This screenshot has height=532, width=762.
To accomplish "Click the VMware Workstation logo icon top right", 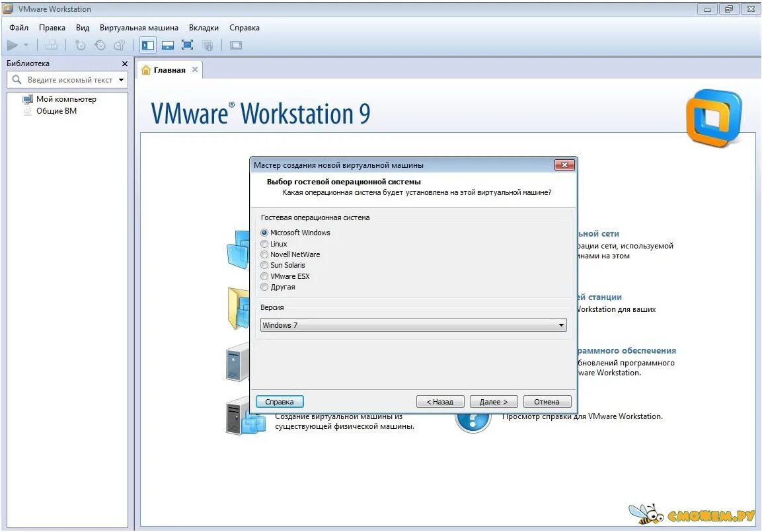I will 714,118.
